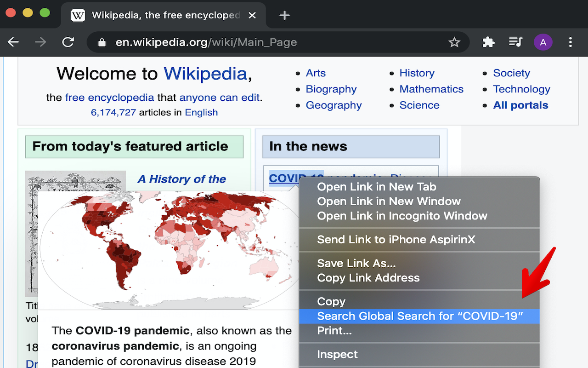This screenshot has width=588, height=368.
Task: Open the Technology portal link
Action: click(x=521, y=89)
